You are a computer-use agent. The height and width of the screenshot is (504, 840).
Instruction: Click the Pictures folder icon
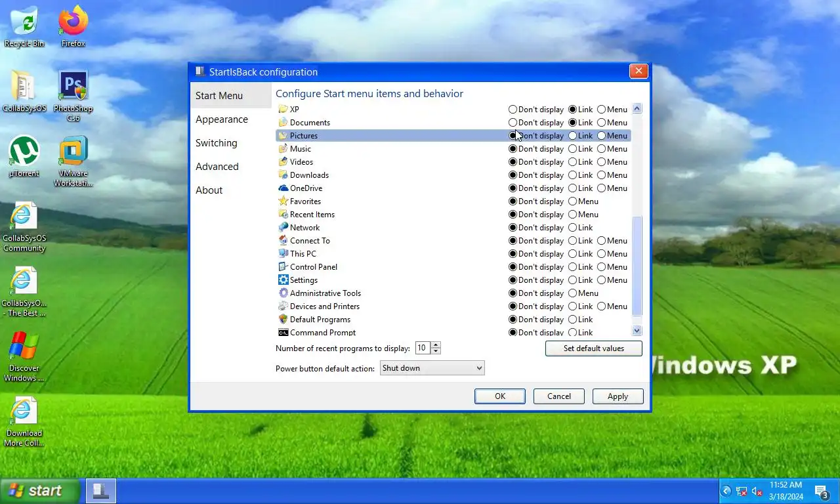283,136
